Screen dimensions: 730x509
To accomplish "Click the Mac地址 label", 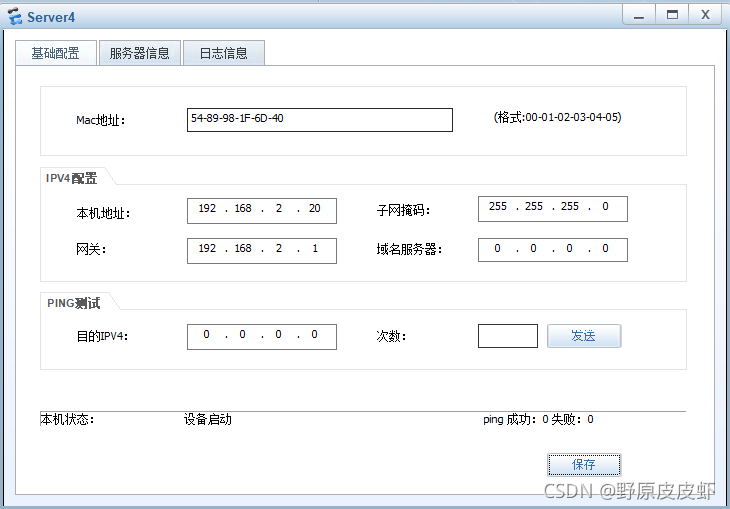I will pyautogui.click(x=101, y=120).
